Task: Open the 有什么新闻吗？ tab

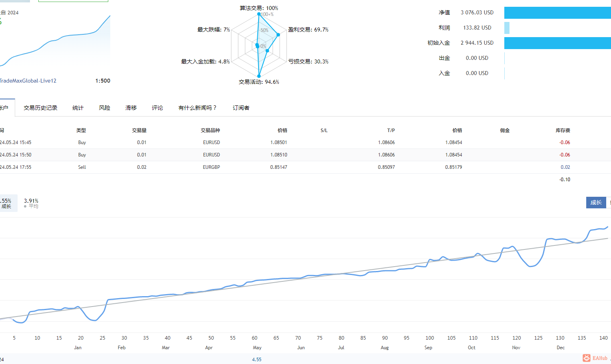Action: [x=197, y=108]
